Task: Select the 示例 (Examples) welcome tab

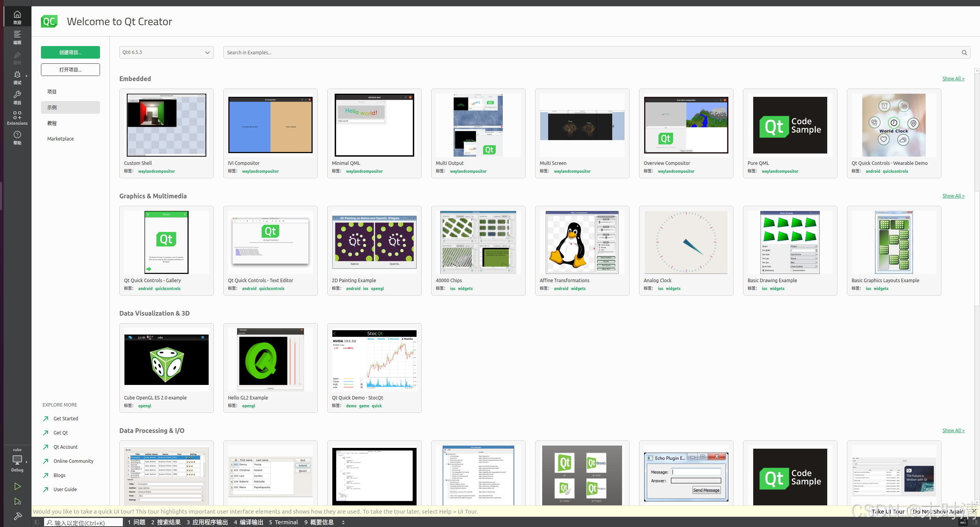Action: point(70,107)
